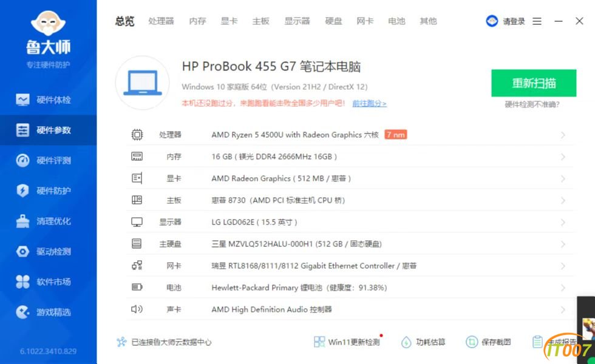Click the sound card speaker icon
The image size is (595, 364).
[x=137, y=309]
